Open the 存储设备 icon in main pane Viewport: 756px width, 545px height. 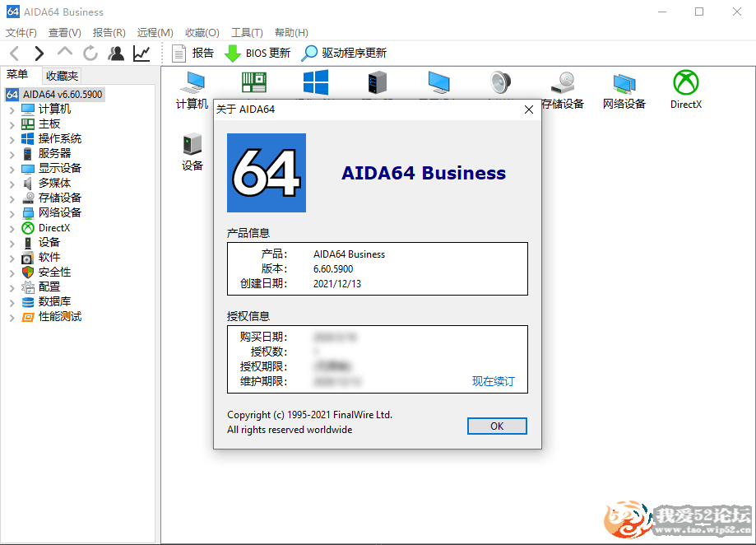563,91
